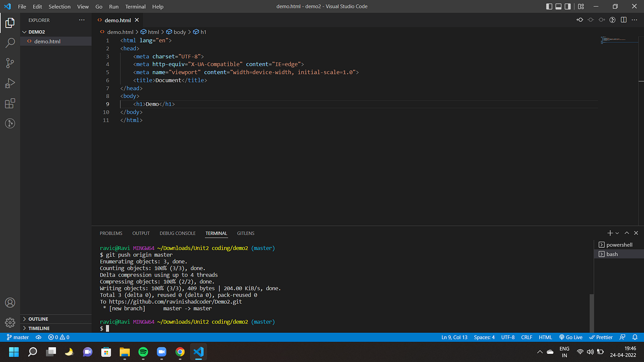644x362 pixels.
Task: Open the File menu
Action: pyautogui.click(x=22, y=6)
